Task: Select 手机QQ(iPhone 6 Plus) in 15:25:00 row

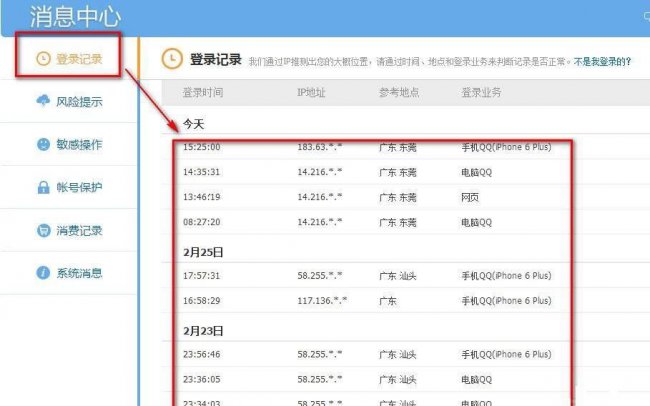Action: [506, 147]
